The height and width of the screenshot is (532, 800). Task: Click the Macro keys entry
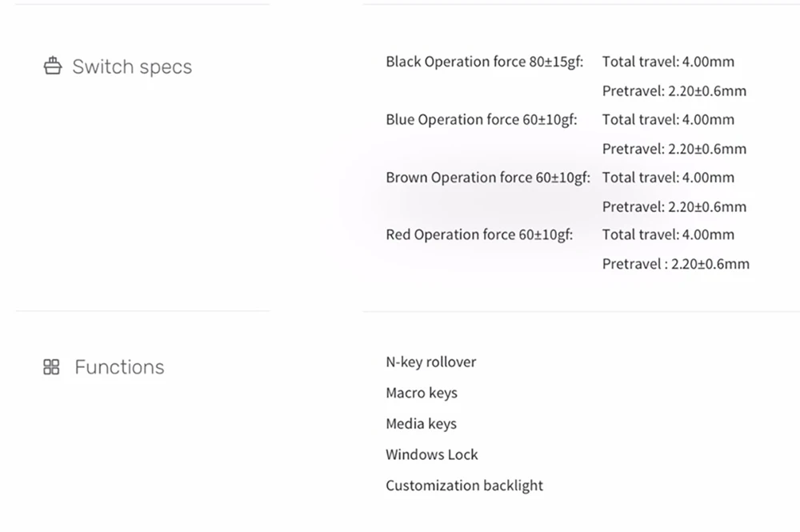[421, 393]
